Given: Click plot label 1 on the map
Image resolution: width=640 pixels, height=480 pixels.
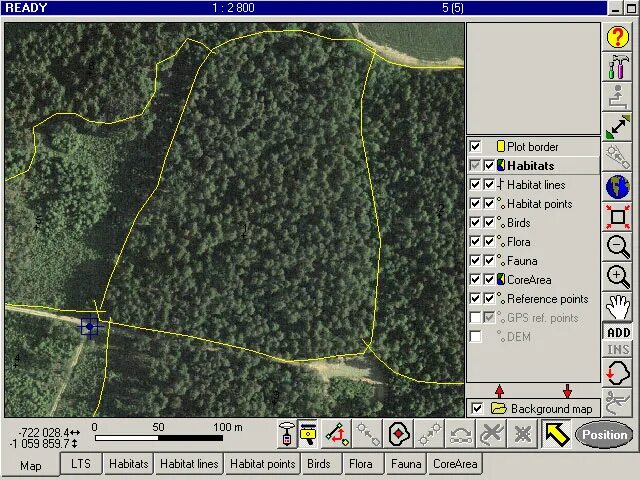Looking at the screenshot, I should 244,230.
